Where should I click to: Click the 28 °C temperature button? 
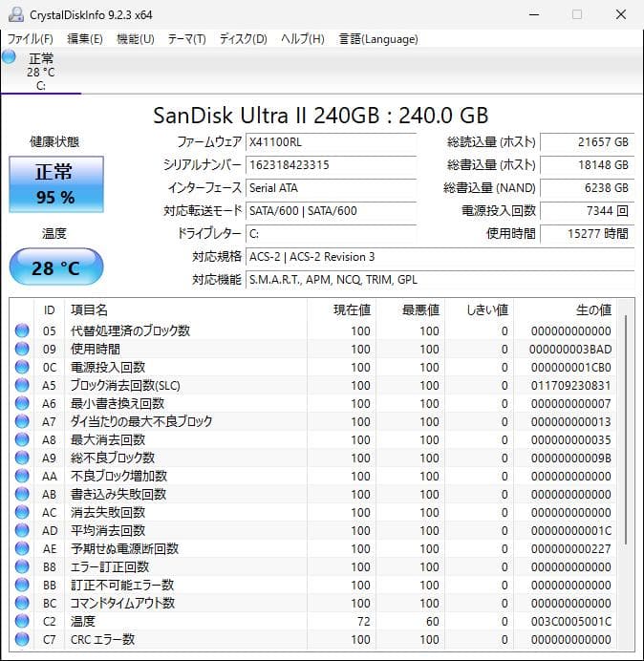(x=56, y=267)
